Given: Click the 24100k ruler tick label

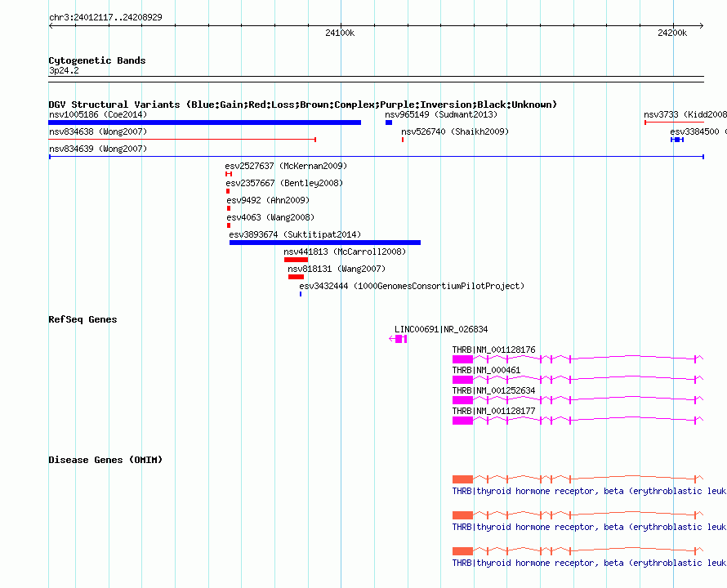Looking at the screenshot, I should point(340,33).
